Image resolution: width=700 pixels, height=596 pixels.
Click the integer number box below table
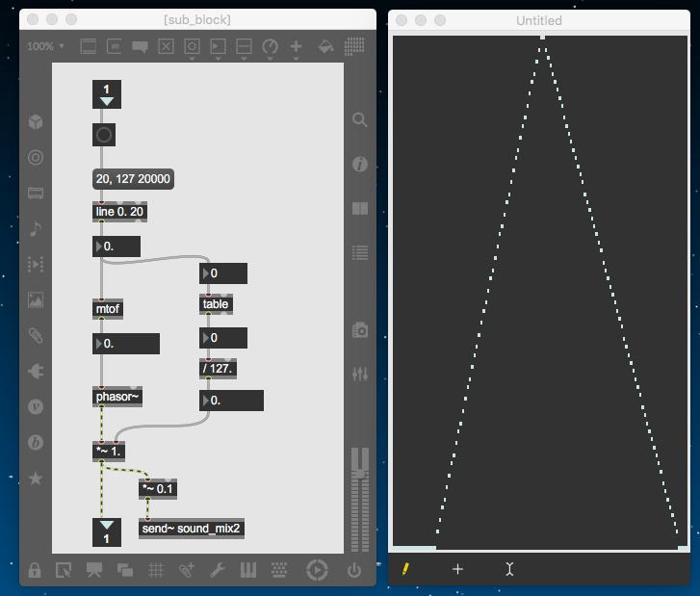pyautogui.click(x=223, y=338)
